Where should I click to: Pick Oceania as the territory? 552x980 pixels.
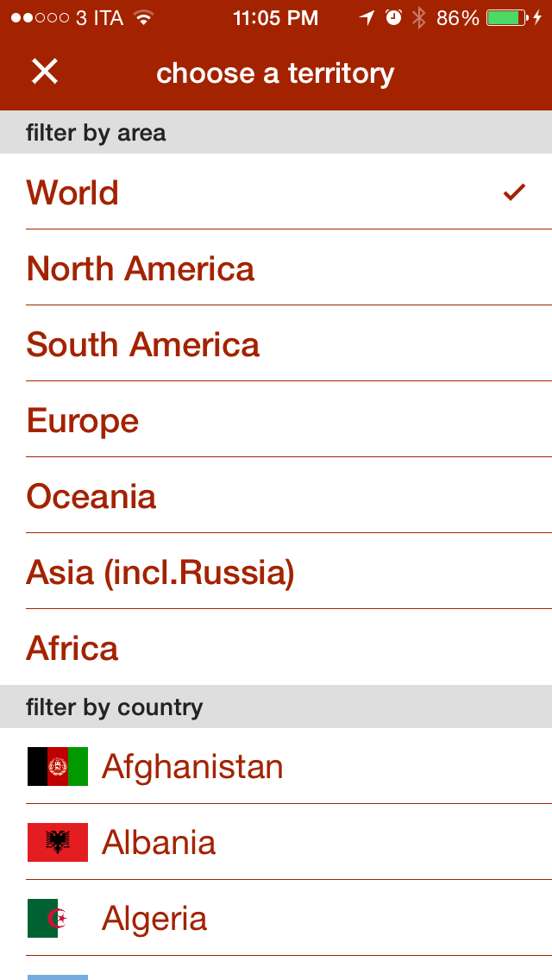click(91, 496)
